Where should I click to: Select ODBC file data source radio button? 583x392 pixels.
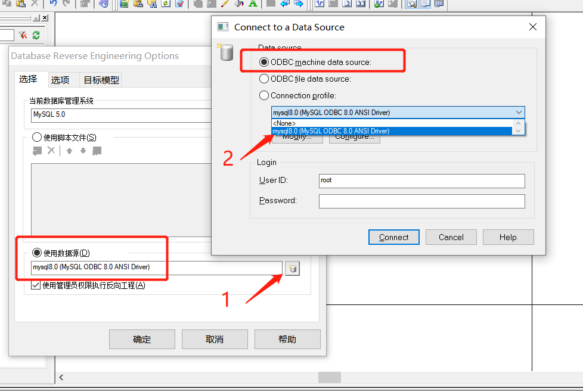(263, 79)
